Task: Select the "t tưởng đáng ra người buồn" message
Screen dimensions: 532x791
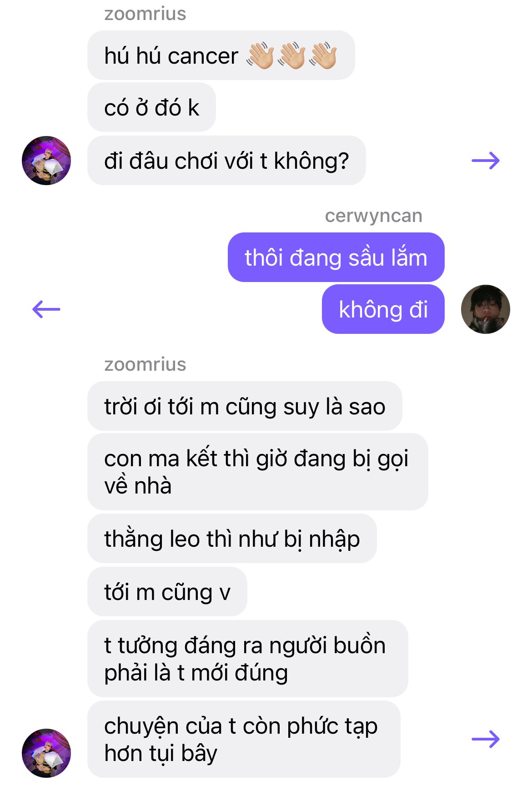Action: (x=248, y=659)
